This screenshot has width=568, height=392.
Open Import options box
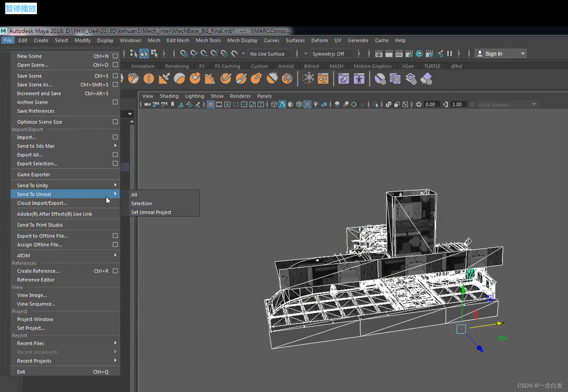coord(115,137)
